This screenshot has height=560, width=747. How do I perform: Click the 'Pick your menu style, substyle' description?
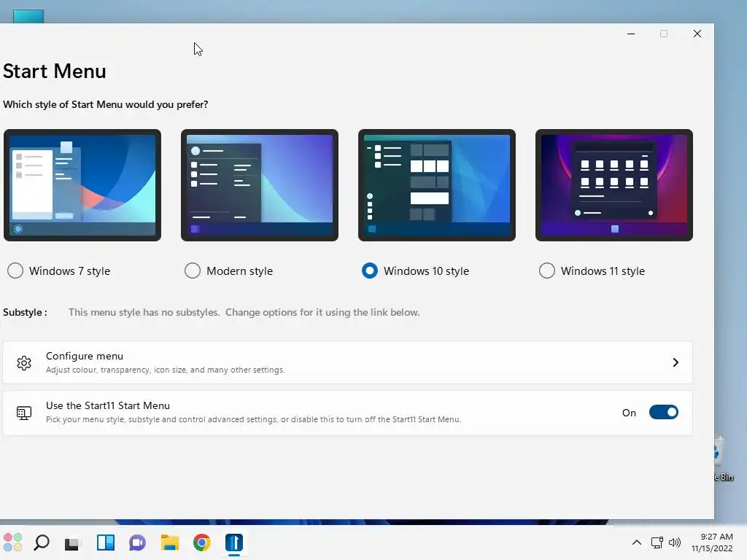point(253,419)
